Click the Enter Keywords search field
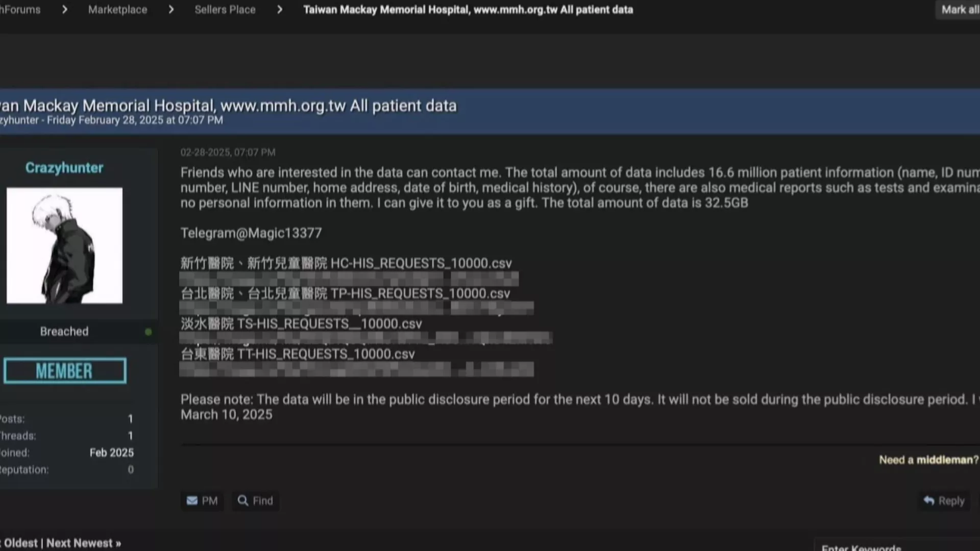The height and width of the screenshot is (551, 980). (897, 545)
